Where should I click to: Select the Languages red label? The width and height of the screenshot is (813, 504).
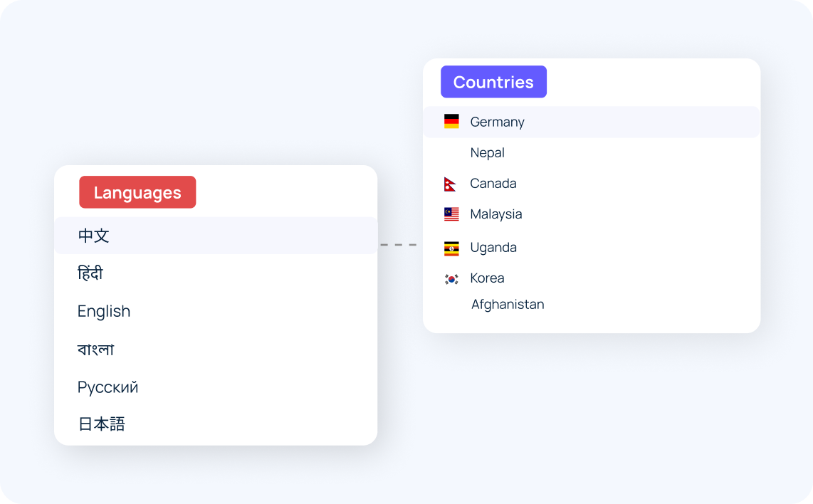[x=137, y=192]
